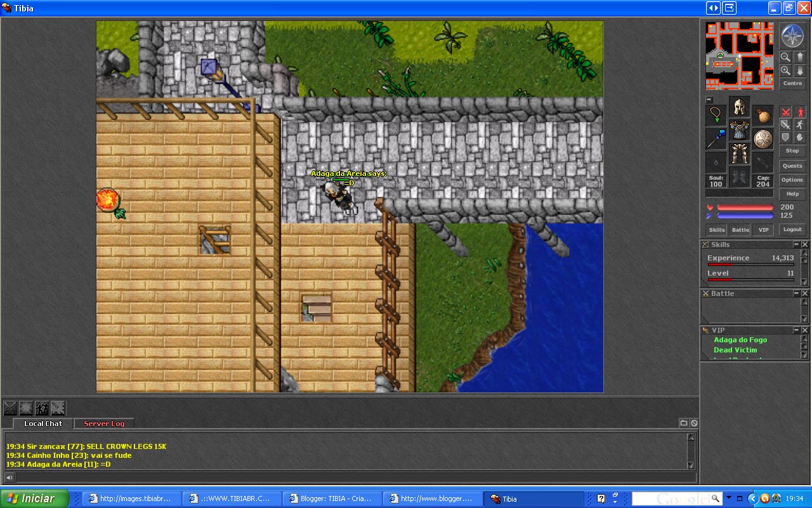Zoom in the minimap
Viewport: 812px width, 508px height.
tap(785, 71)
